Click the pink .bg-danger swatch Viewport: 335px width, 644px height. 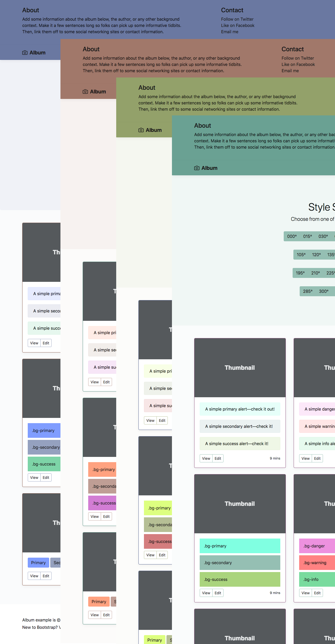(x=317, y=546)
